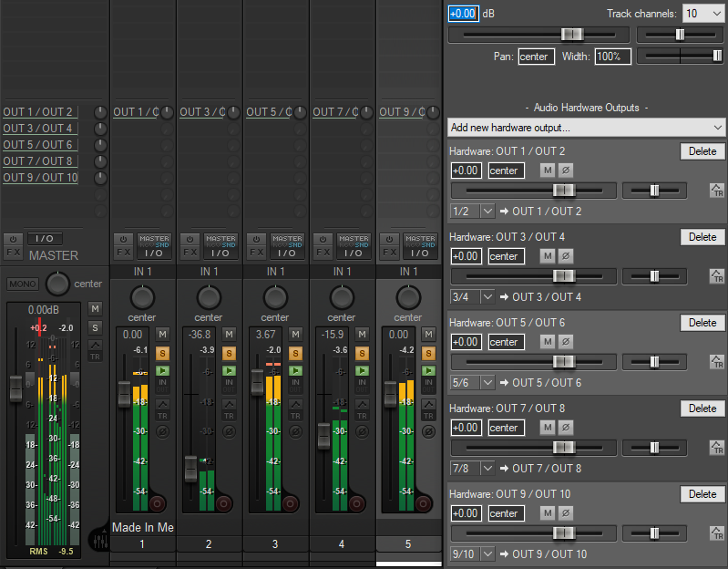Viewport: 728px width, 569px height.
Task: Open track 1 FX chain
Action: pos(124,253)
